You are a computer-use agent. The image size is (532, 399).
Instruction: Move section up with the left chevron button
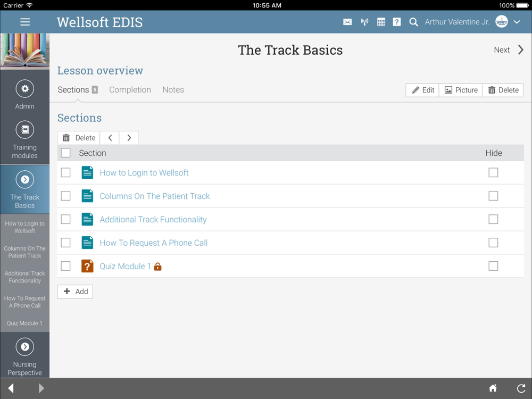(110, 138)
